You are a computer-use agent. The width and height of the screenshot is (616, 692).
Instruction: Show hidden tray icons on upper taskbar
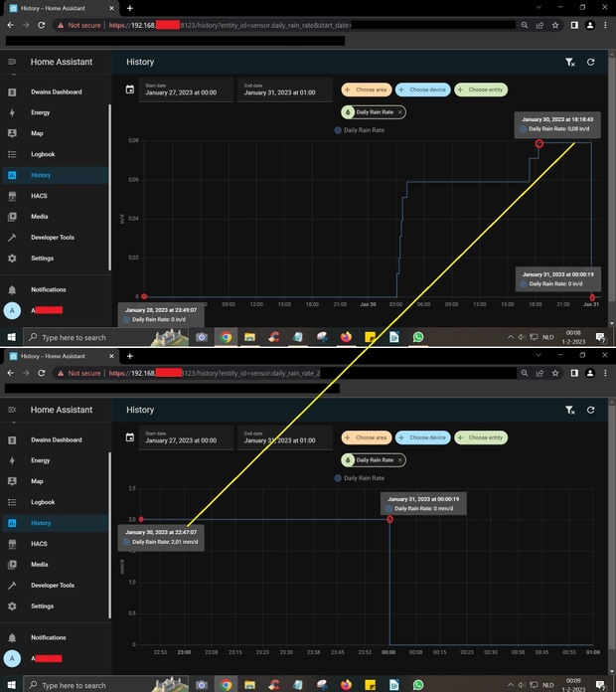pyautogui.click(x=511, y=337)
